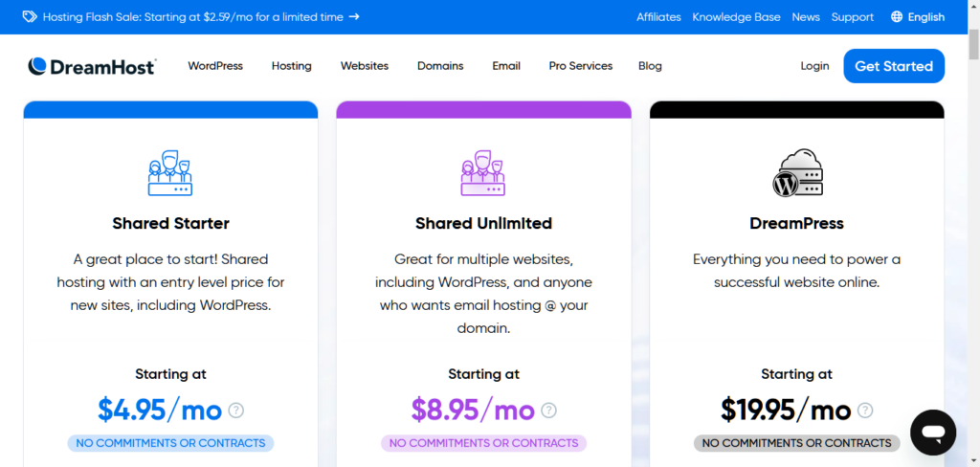980x467 pixels.
Task: Open the Knowledge Base link
Action: (736, 17)
